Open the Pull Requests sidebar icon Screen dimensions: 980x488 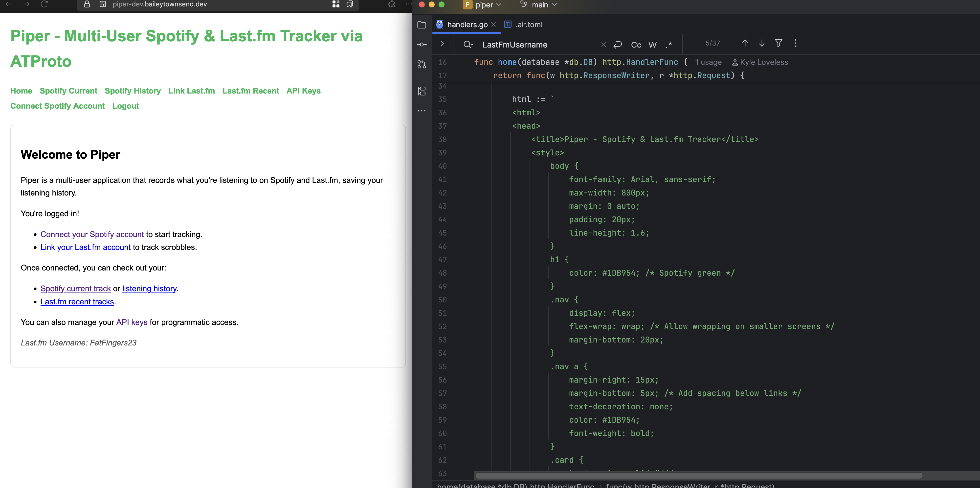click(422, 64)
